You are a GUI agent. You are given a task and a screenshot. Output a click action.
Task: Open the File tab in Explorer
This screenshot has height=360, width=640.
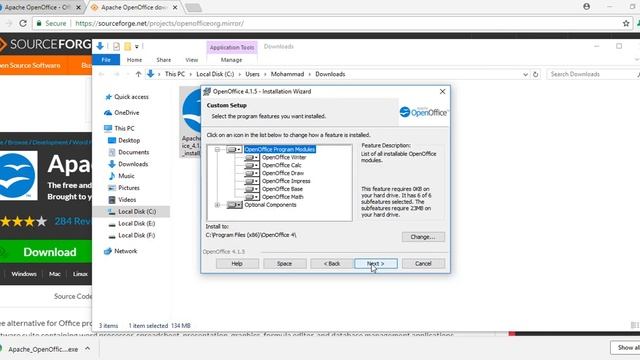[x=106, y=60]
